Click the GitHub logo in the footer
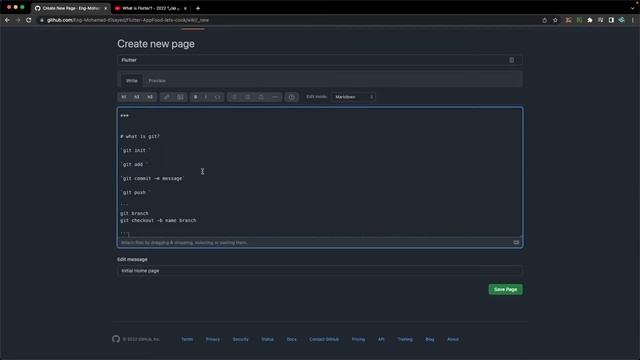640x360 pixels. (116, 339)
